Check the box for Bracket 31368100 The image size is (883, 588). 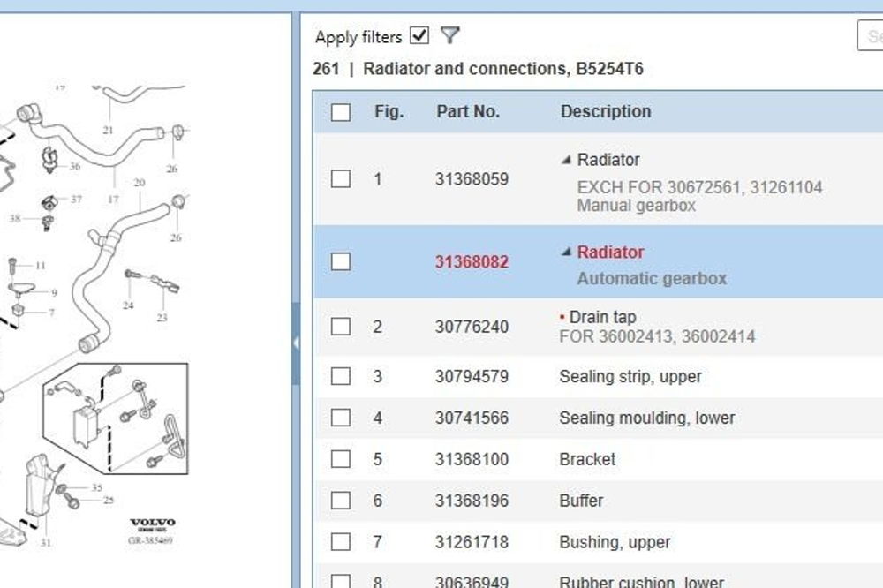click(x=341, y=460)
